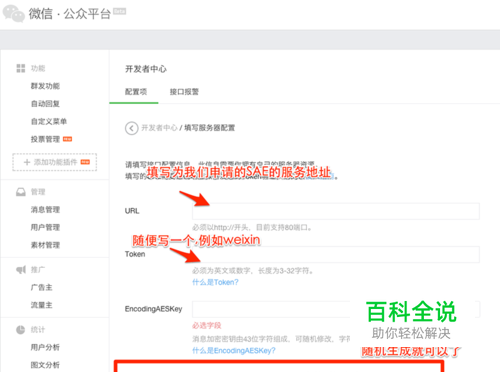This screenshot has width=500, height=372.
Task: Click the 填写服务器配置 breadcrumb text
Action: [x=209, y=128]
